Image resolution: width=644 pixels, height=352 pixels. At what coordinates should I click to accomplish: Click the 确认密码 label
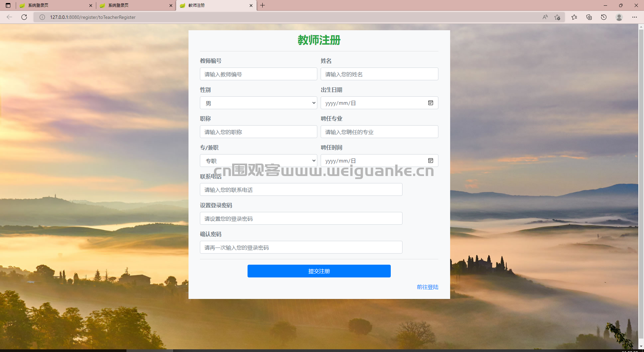point(211,234)
